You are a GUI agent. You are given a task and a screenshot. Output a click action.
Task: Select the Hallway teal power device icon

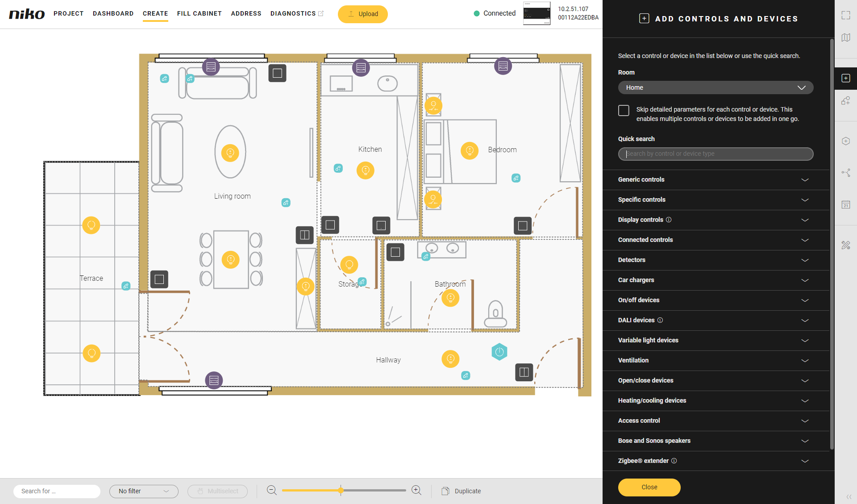click(499, 352)
